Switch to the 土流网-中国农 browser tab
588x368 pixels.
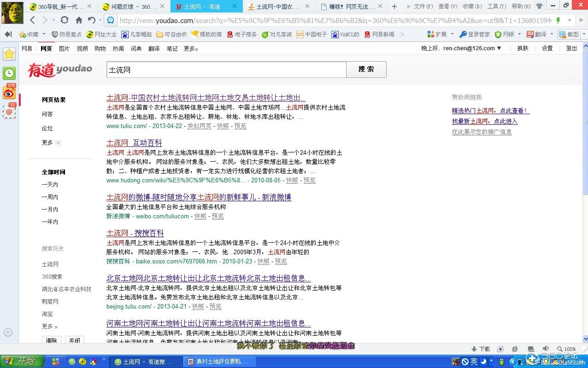coord(279,6)
